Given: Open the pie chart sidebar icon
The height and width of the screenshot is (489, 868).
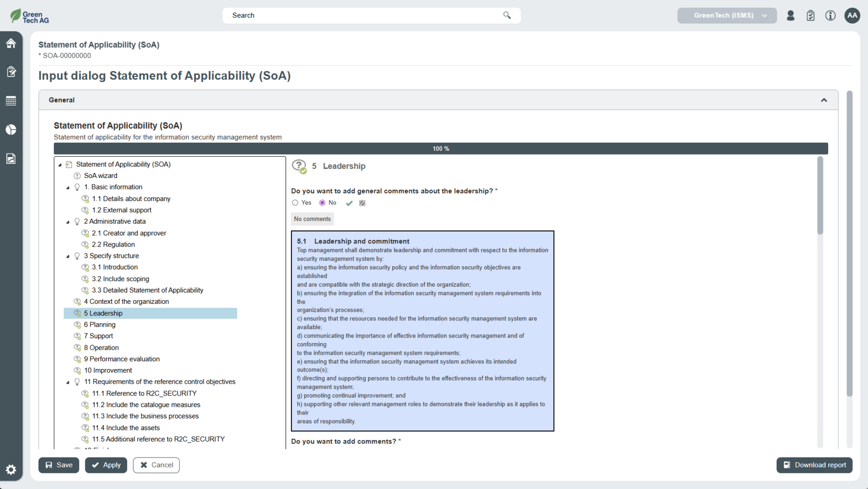Looking at the screenshot, I should [11, 130].
